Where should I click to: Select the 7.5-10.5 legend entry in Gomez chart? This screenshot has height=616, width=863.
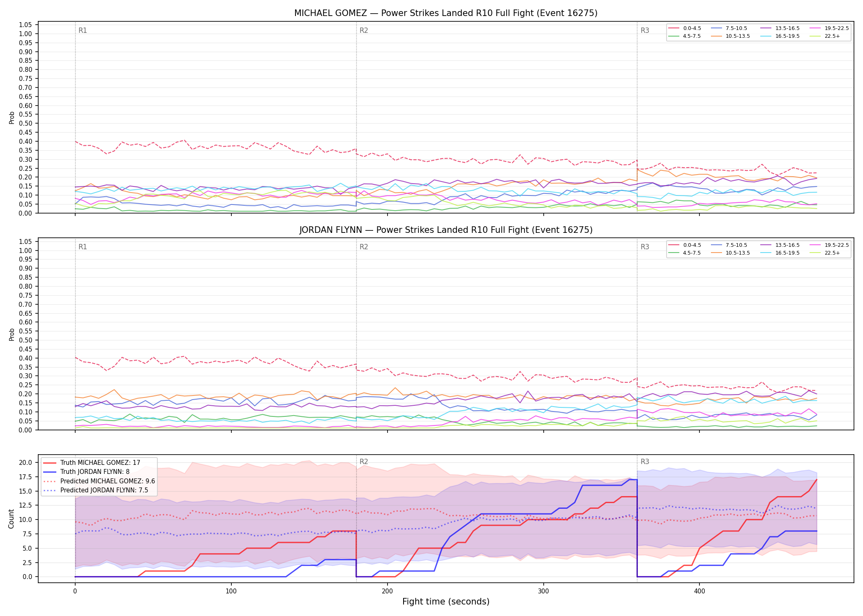[729, 28]
